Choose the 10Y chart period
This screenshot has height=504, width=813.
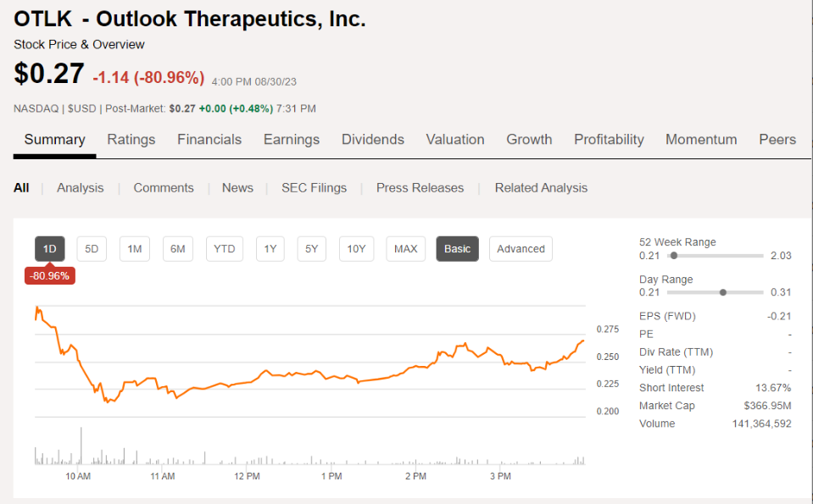[x=356, y=248]
